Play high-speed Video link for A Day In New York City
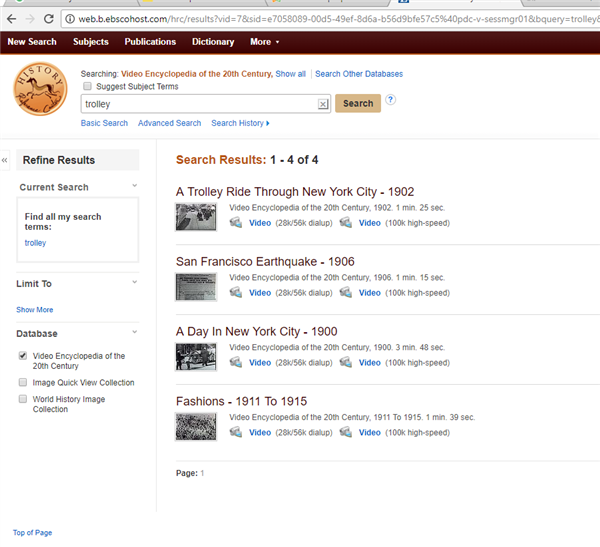The image size is (600, 547). coord(370,362)
